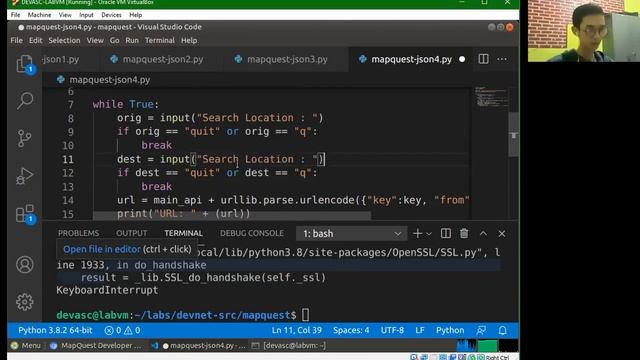640x360 pixels.
Task: Switch to devasc@labvm terminal taskbar item
Action: pos(289,345)
